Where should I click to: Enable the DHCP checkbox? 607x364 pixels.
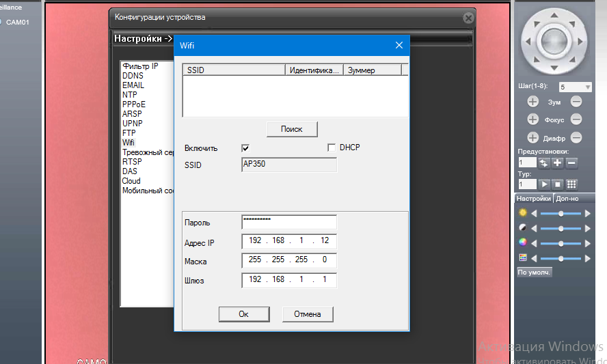[x=332, y=148]
